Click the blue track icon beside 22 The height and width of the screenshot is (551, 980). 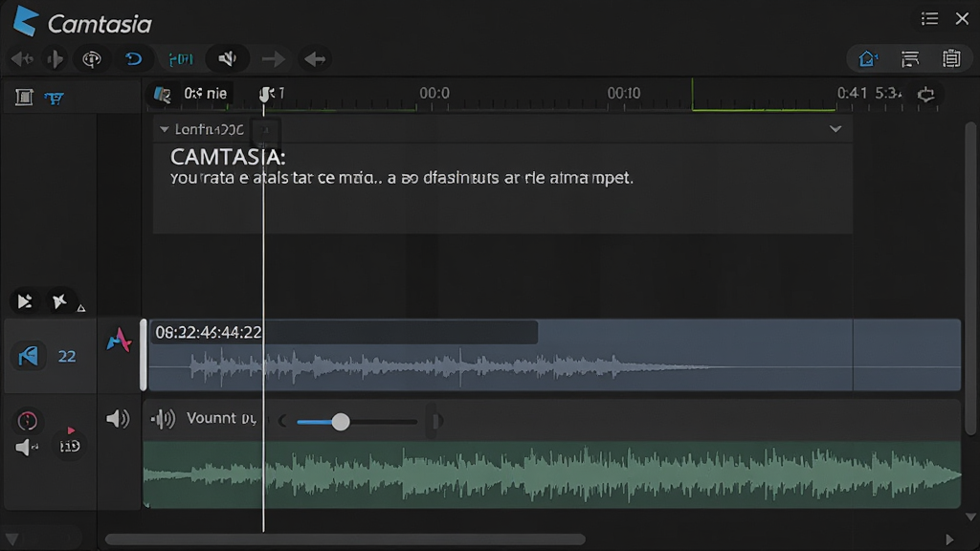coord(28,356)
